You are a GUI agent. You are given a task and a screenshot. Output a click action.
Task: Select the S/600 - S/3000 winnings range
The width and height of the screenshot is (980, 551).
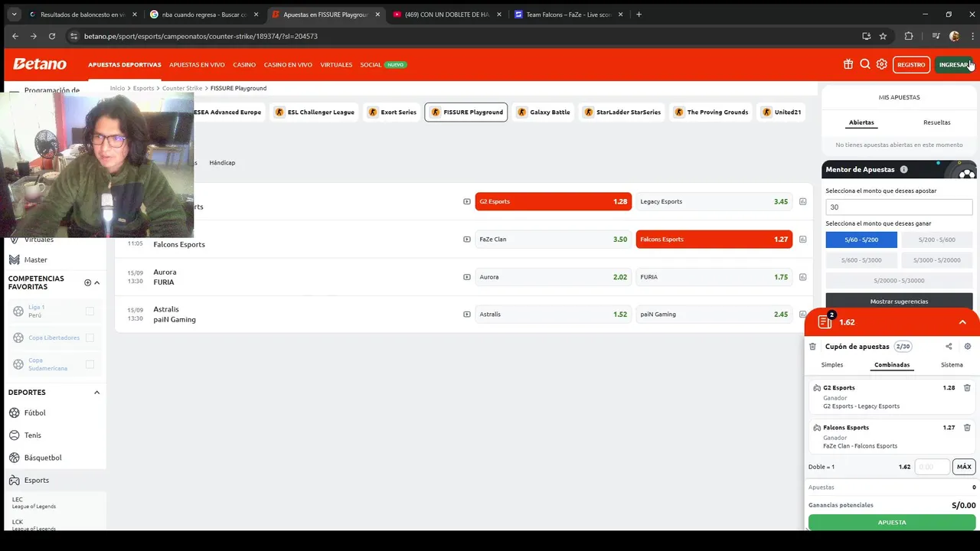point(861,260)
